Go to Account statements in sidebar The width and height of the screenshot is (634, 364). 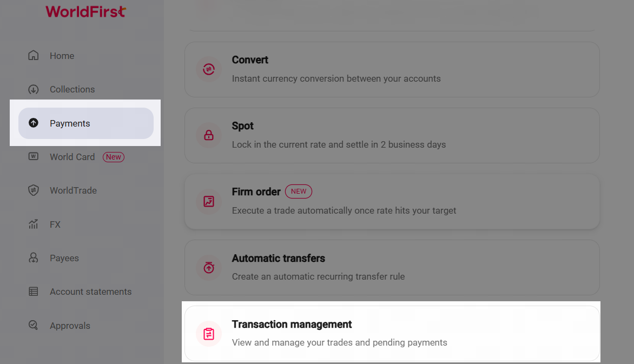click(x=90, y=292)
